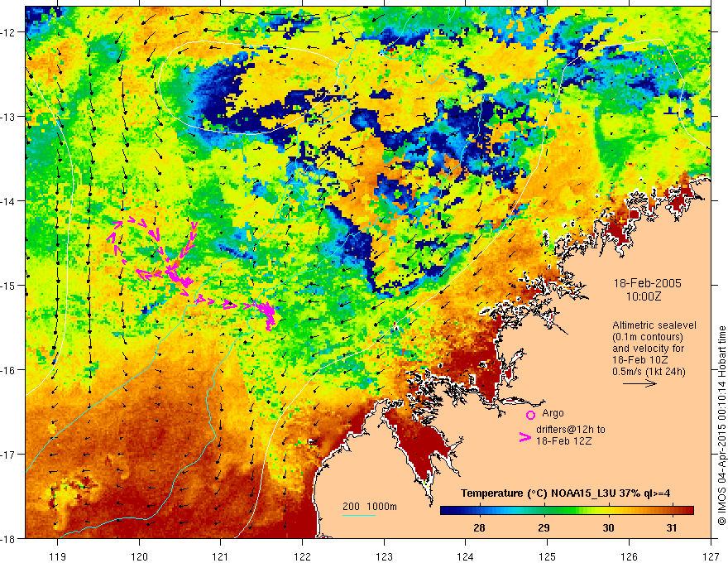Click the 0.5m/s velocity scale arrow
The image size is (728, 563).
pyautogui.click(x=639, y=383)
